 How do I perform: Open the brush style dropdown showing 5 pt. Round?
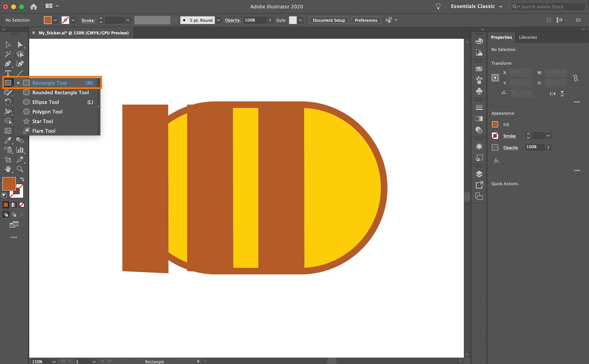point(218,20)
